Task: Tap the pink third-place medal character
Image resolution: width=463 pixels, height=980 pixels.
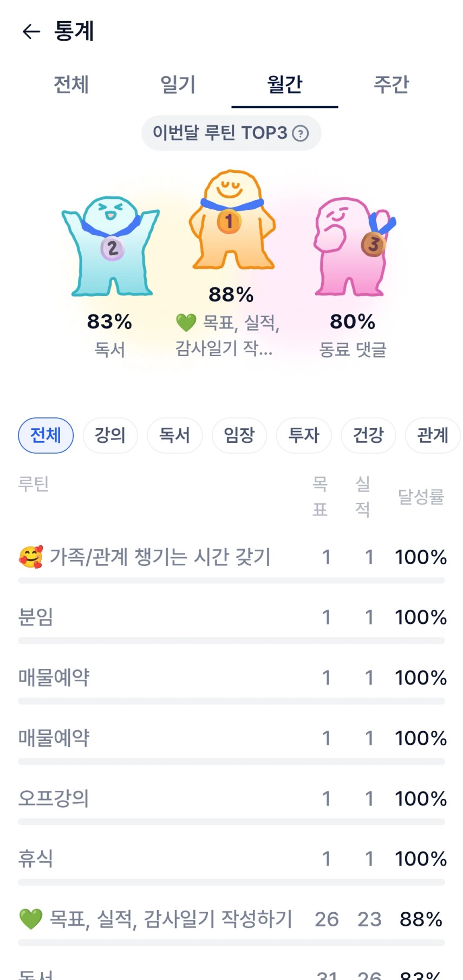Action: pyautogui.click(x=352, y=247)
